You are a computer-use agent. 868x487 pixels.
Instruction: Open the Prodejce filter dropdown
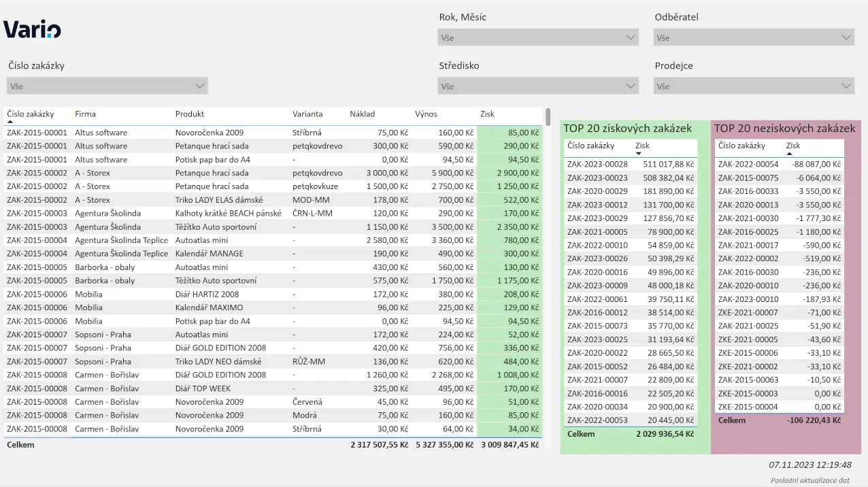click(754, 86)
